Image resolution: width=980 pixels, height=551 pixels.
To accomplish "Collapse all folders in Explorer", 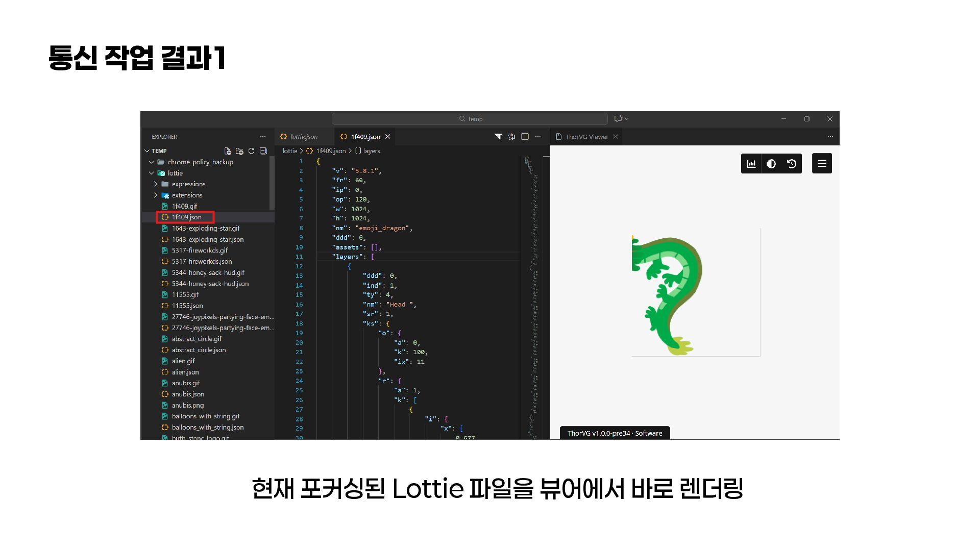I will 263,151.
